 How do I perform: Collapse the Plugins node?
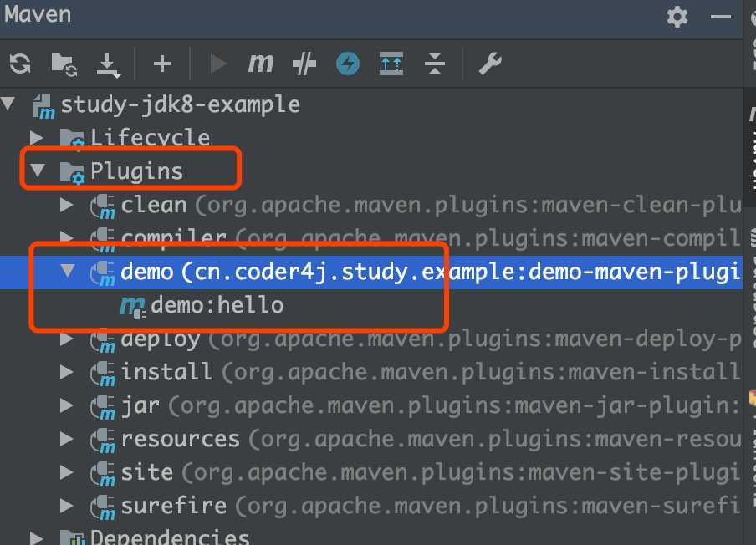38,170
